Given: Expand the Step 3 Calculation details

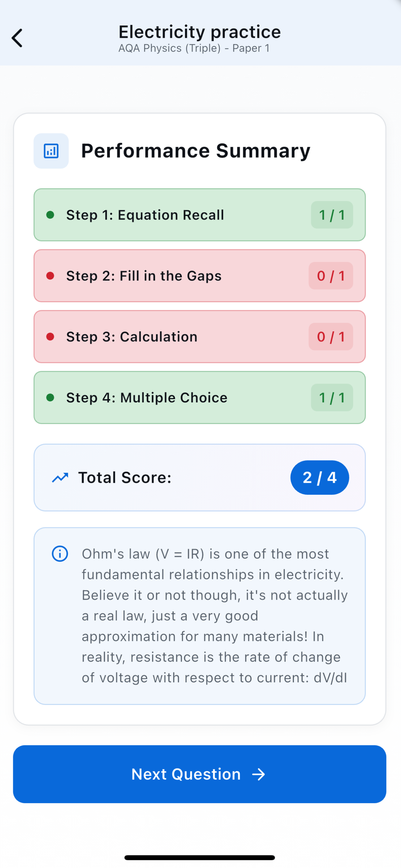Looking at the screenshot, I should click(x=200, y=336).
